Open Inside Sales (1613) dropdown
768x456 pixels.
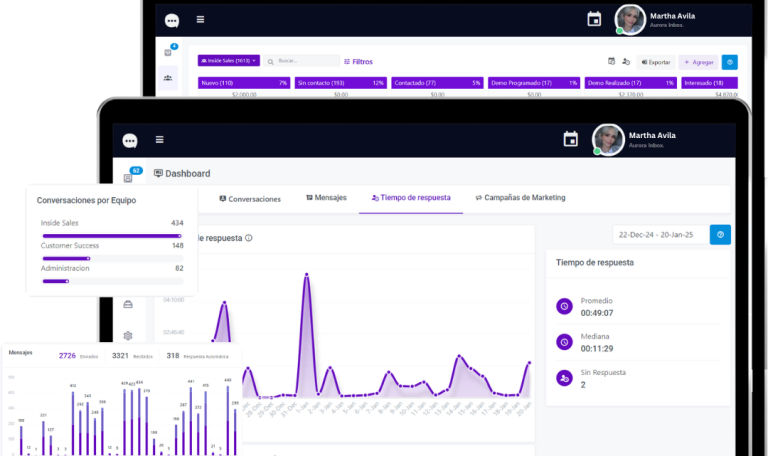click(229, 61)
